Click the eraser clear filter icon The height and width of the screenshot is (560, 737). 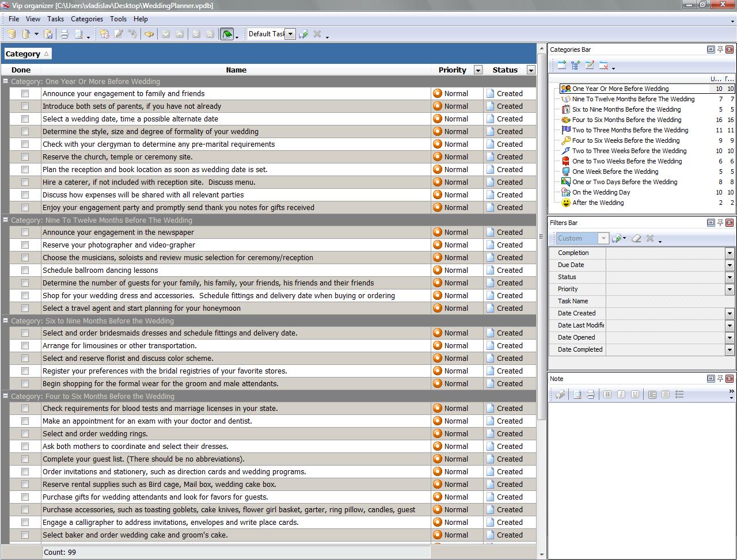636,238
